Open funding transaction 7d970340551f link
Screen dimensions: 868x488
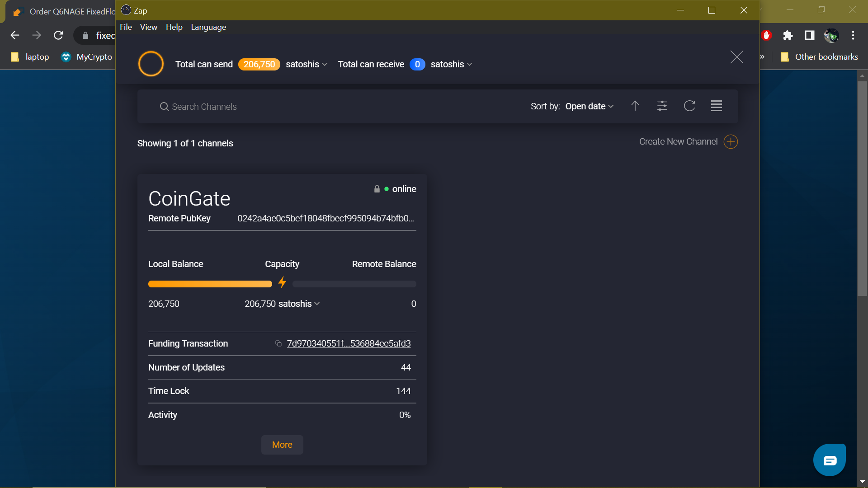pyautogui.click(x=349, y=343)
